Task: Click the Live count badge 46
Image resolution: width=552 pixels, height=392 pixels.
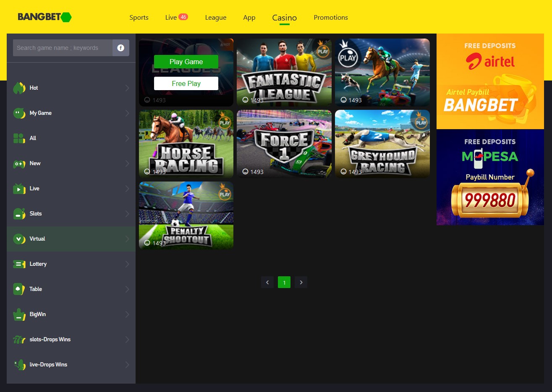Action: [183, 17]
